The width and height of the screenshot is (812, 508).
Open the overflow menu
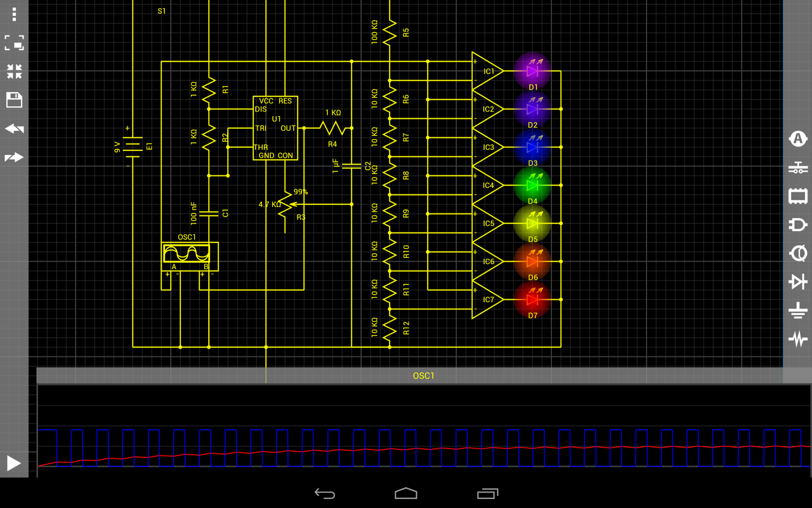(13, 14)
